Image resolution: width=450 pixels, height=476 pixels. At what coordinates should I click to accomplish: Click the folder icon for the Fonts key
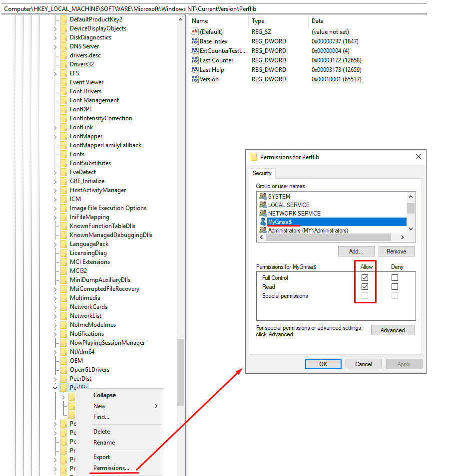click(x=63, y=154)
